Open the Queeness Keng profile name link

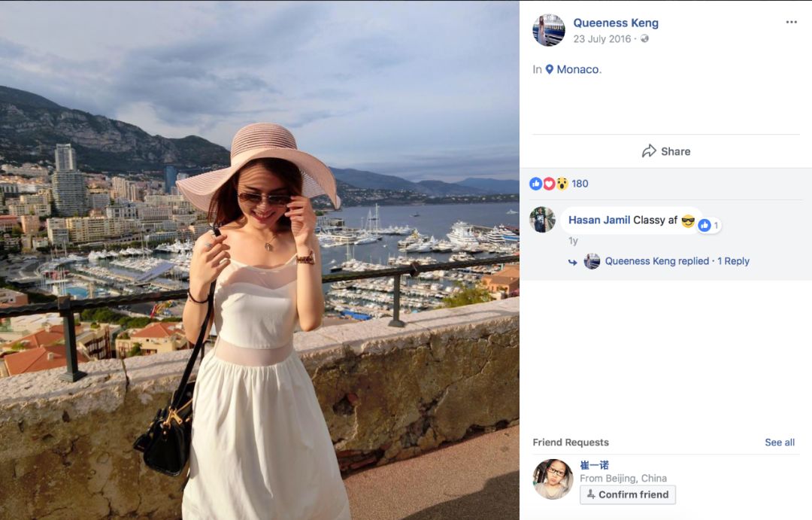616,23
